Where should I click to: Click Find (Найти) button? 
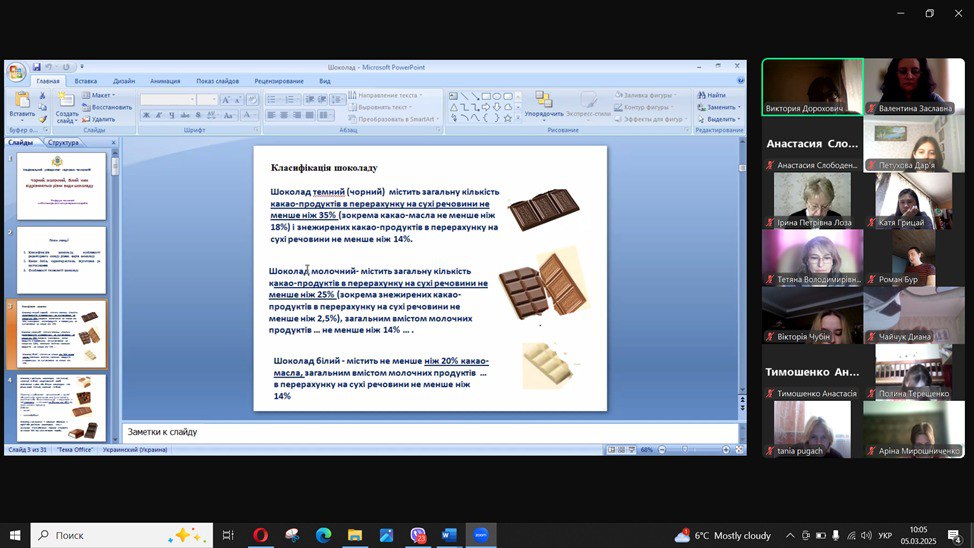pyautogui.click(x=711, y=95)
